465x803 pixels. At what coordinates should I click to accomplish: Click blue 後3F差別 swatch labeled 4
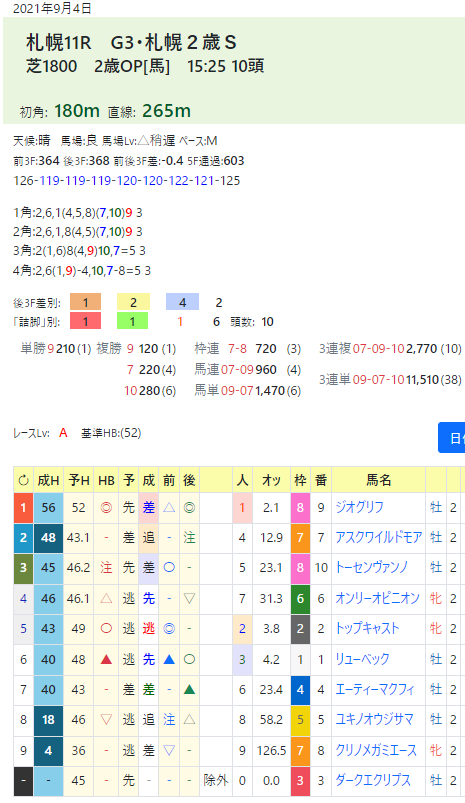[x=182, y=303]
